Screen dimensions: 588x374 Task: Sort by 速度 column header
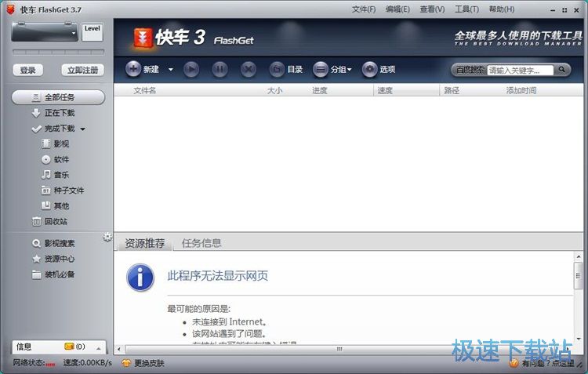[385, 90]
